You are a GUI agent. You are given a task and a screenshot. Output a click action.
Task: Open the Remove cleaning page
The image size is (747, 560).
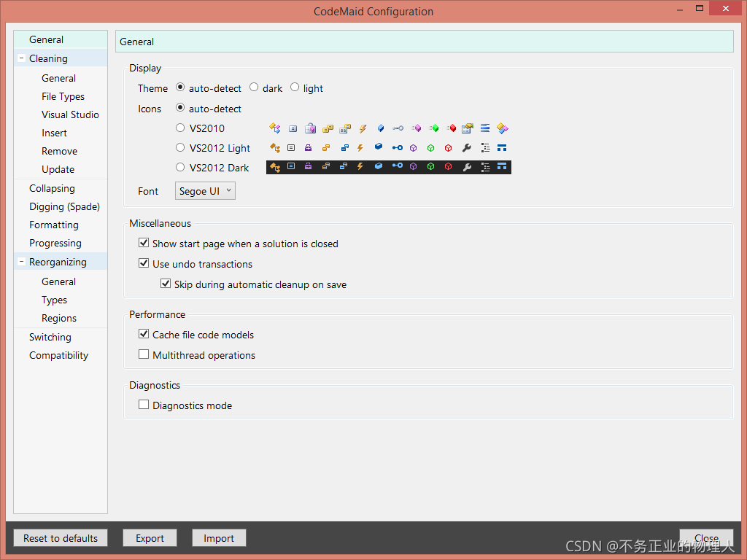point(61,151)
